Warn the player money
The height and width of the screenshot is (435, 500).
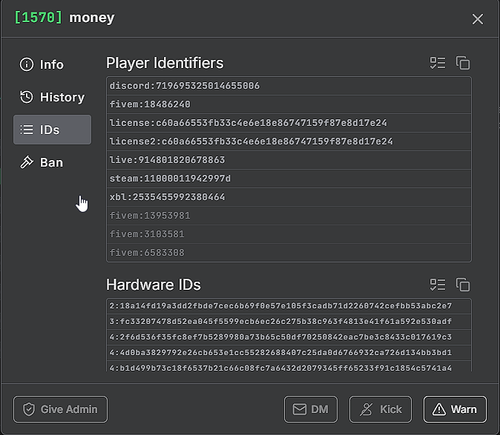(455, 409)
